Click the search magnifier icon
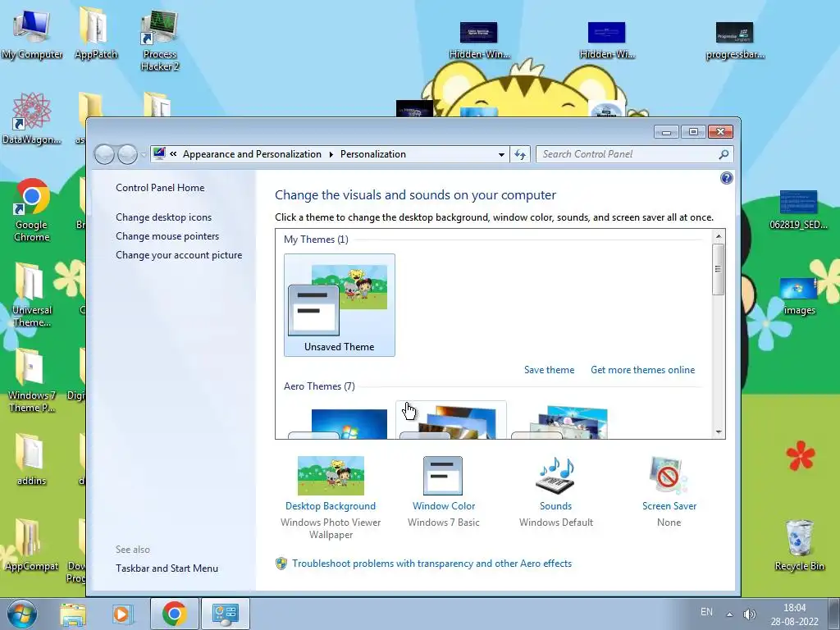Screen dimensions: 840x630 pyautogui.click(x=724, y=154)
